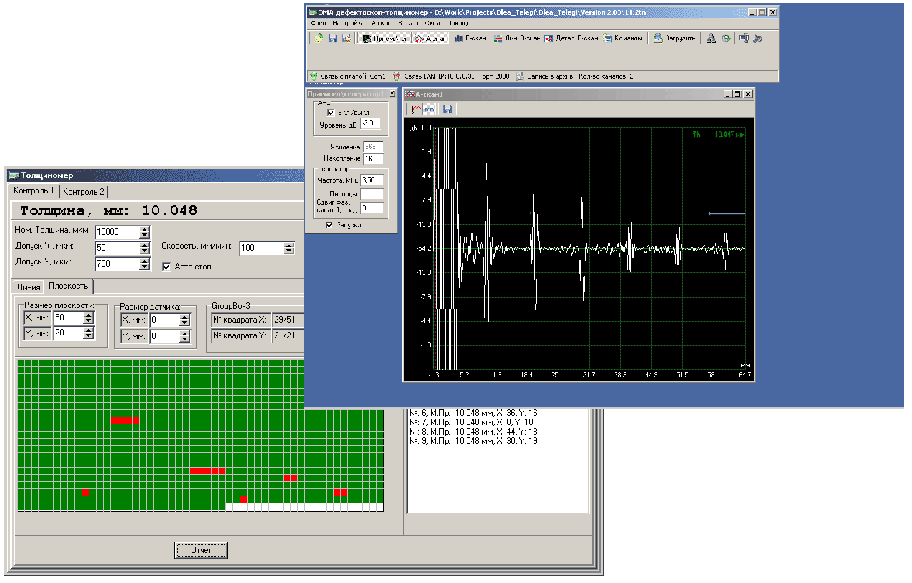Click the plain blue floppy icon in main toolbar
Screen dimensions: 912x583
(333, 38)
